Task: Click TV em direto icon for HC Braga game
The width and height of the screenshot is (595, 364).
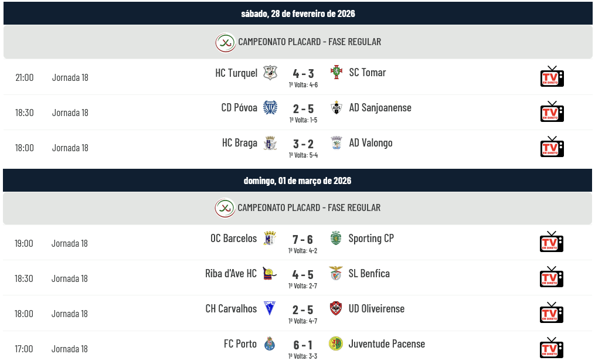Action: click(552, 147)
